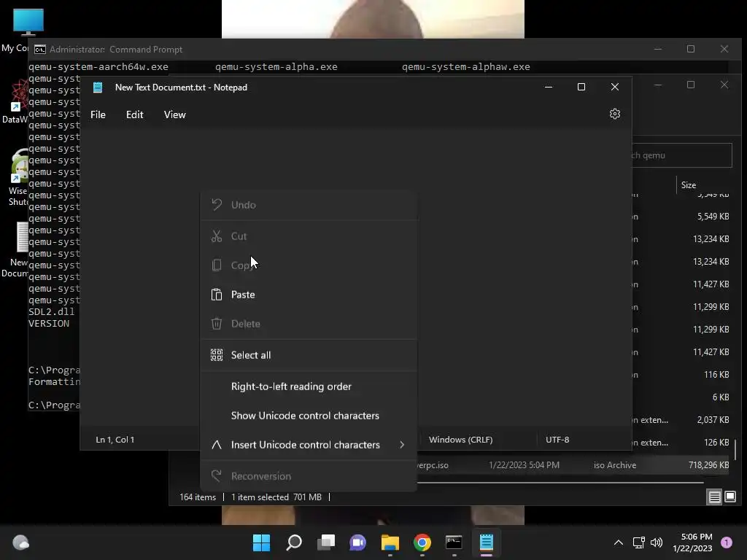Click the Cut scissors icon

pos(217,236)
